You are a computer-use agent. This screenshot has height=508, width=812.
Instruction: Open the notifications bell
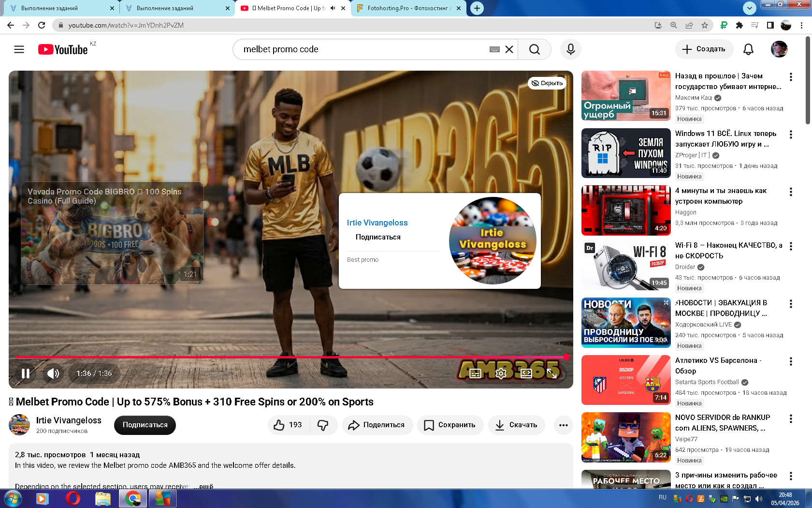pos(748,49)
